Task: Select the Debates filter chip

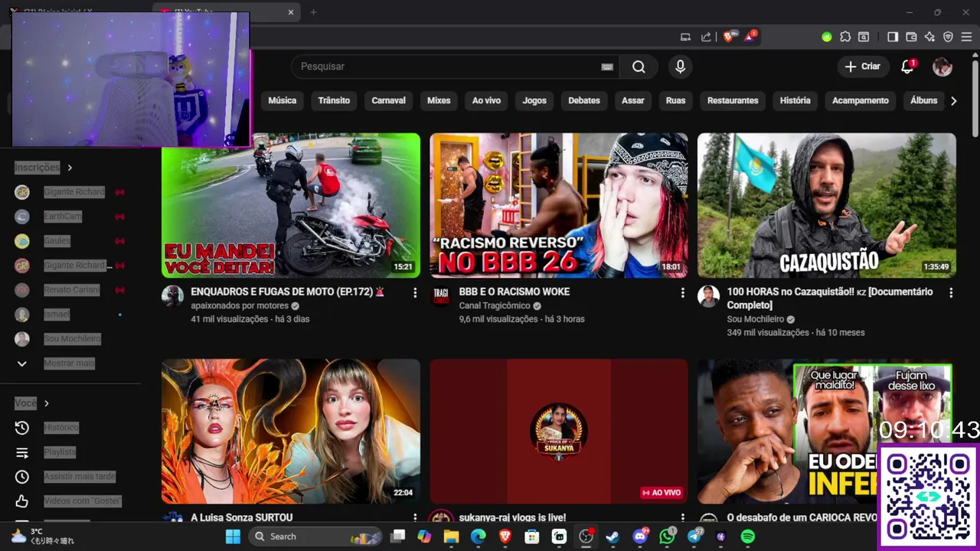Action: pyautogui.click(x=584, y=100)
